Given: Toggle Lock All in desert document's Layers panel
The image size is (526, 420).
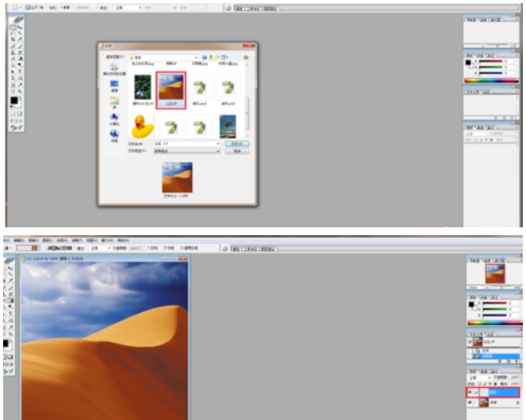Looking at the screenshot, I should coord(495,384).
